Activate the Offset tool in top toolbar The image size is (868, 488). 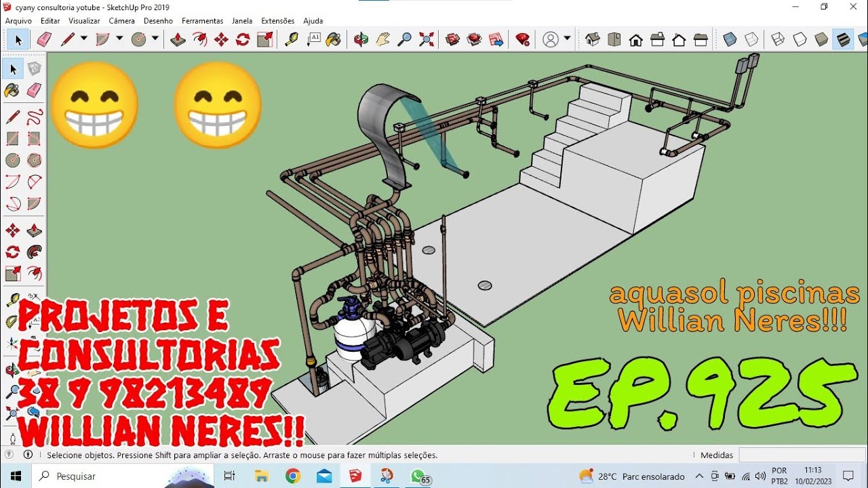(199, 39)
